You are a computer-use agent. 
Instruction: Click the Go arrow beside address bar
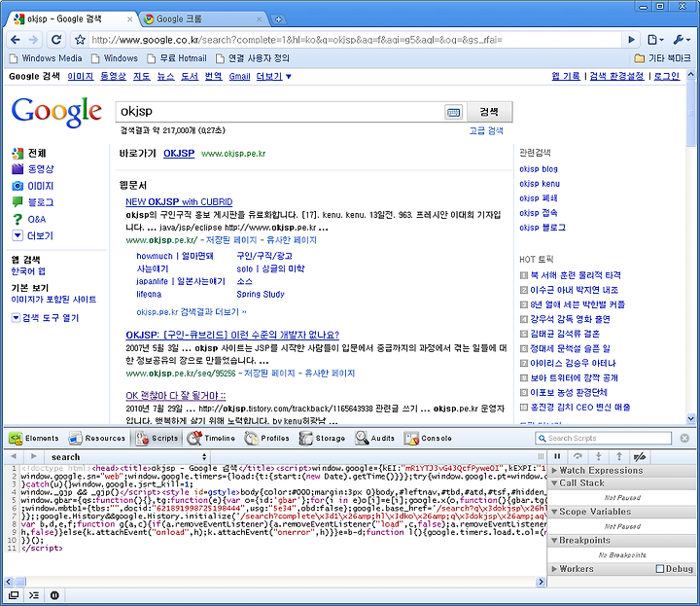(x=631, y=40)
